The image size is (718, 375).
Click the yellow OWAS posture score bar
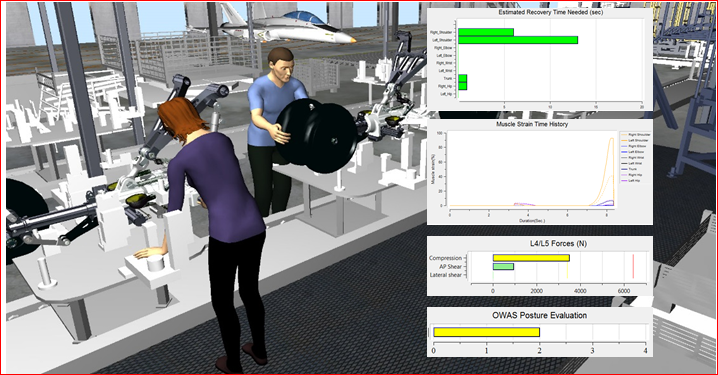pos(486,332)
